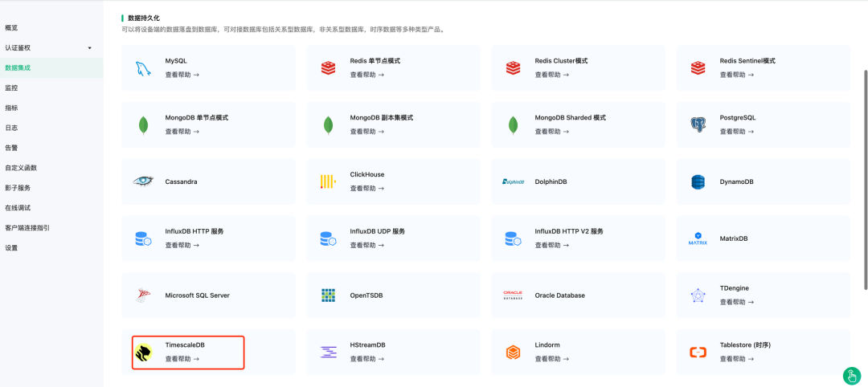The height and width of the screenshot is (387, 868).
Task: Click the MatrixDB logo icon
Action: (698, 238)
